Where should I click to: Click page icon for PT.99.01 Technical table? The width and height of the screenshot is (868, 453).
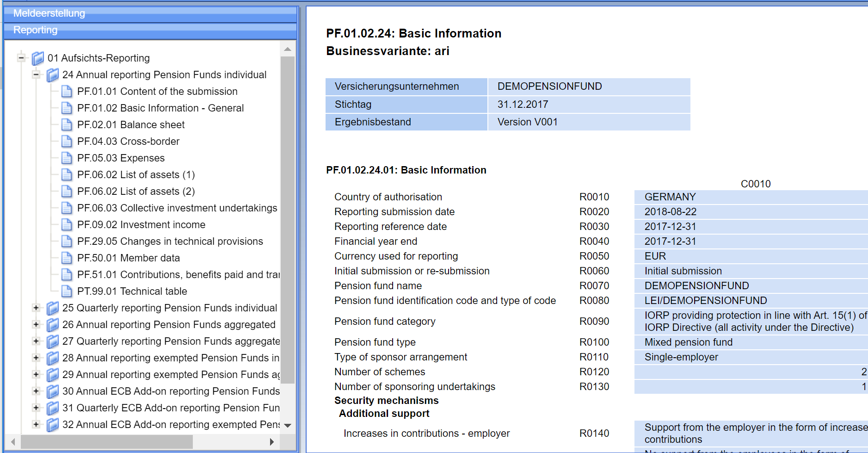67,292
